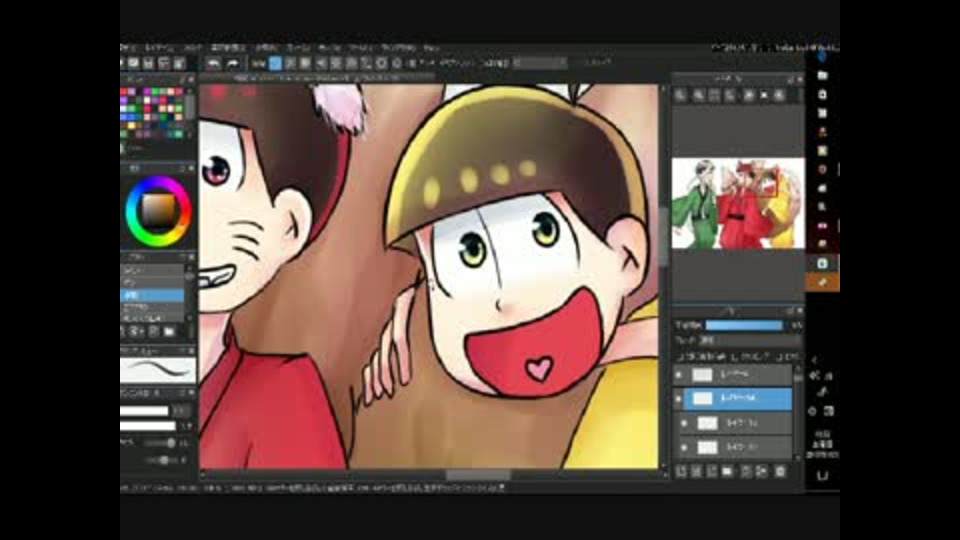Open the レイヤー (Layer) menu
This screenshot has width=960, height=540.
pyautogui.click(x=159, y=48)
